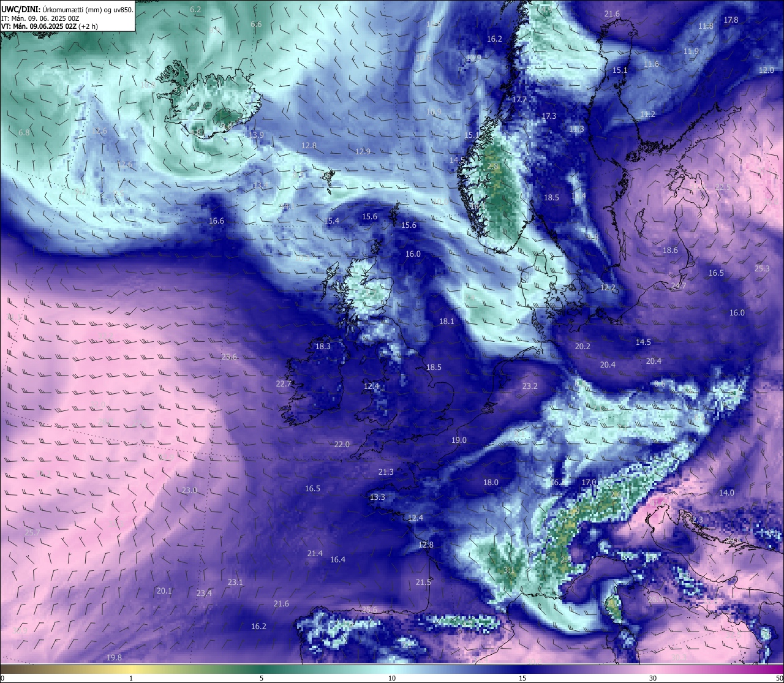Click the 12.2 value label
The image size is (784, 683).
coord(608,287)
